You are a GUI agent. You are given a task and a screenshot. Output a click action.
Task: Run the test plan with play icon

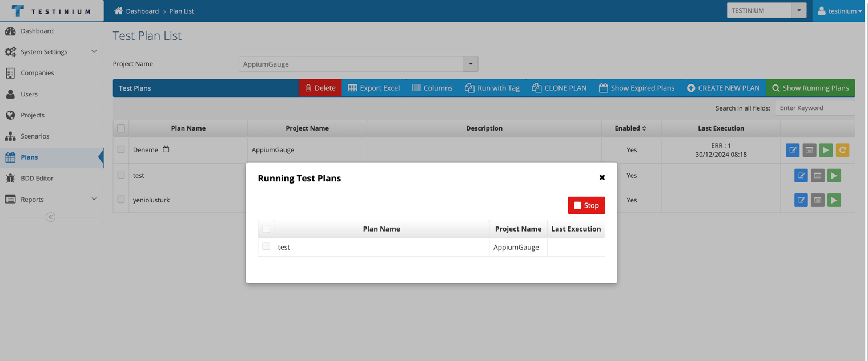(x=834, y=176)
